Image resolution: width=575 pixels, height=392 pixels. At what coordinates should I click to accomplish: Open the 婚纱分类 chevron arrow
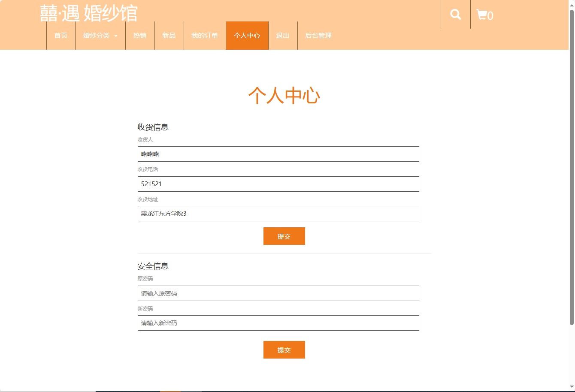pos(115,36)
